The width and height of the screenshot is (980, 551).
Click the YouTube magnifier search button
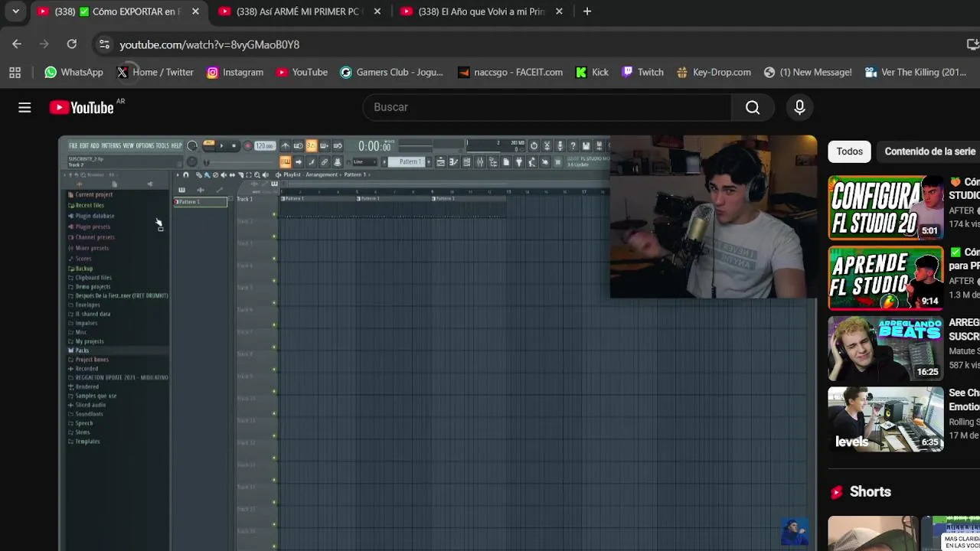point(753,108)
